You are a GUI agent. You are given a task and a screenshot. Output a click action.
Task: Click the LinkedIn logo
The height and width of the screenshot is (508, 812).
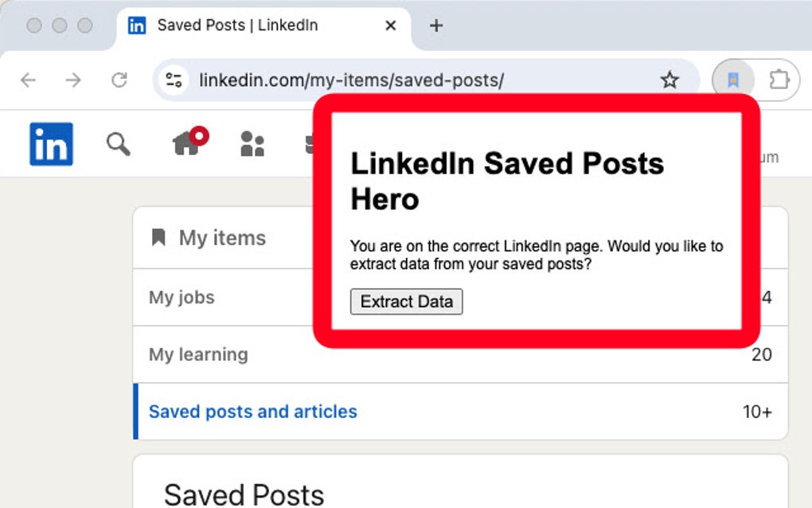pyautogui.click(x=50, y=144)
